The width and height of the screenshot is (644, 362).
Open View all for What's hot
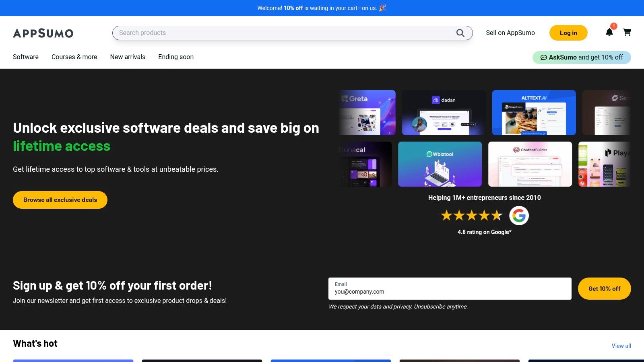click(x=621, y=346)
